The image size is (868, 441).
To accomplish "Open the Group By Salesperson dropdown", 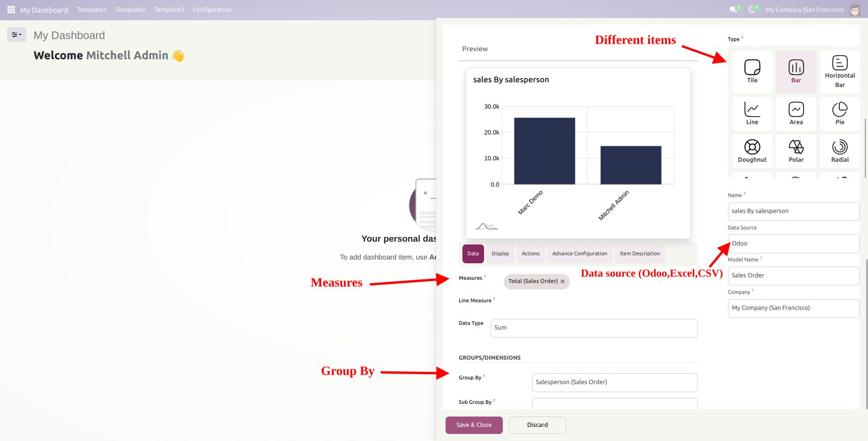I will [x=614, y=382].
